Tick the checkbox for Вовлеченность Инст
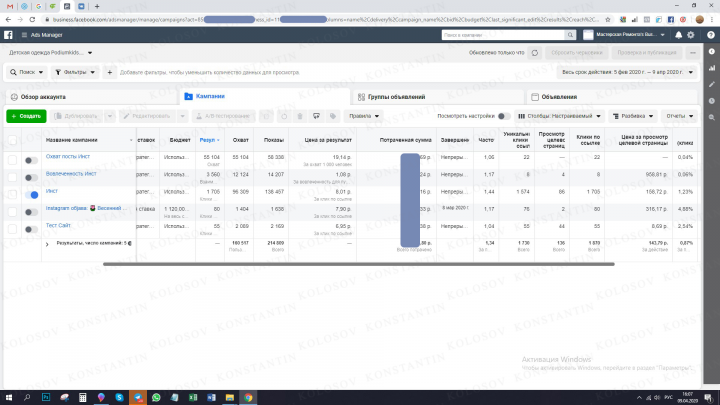Viewport: 720px width, 405px height. 12,177
